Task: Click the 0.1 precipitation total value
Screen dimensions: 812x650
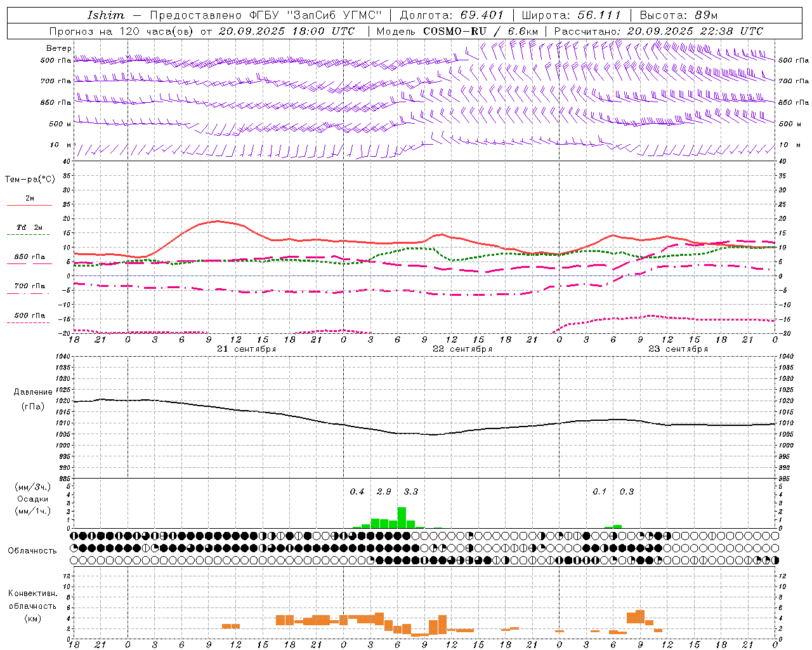Action: tap(599, 491)
